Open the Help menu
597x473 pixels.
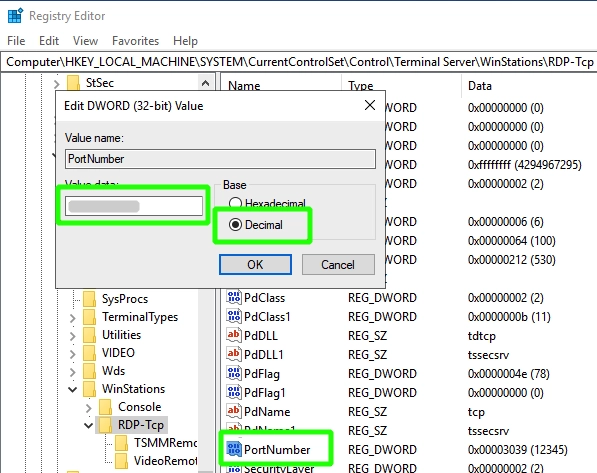185,41
